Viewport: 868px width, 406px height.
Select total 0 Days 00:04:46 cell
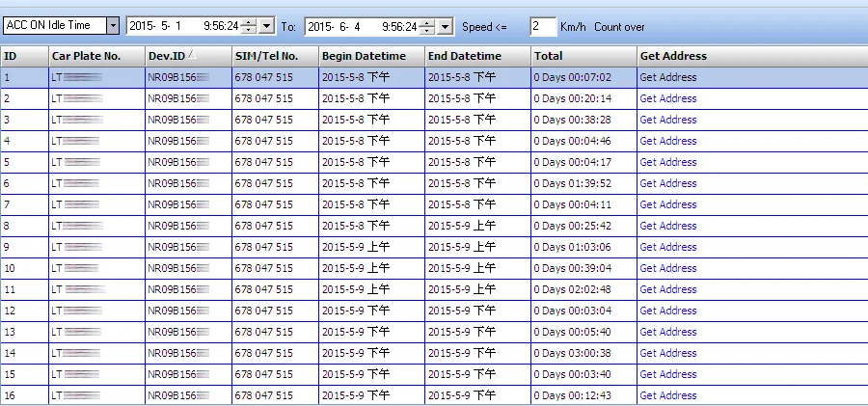tap(583, 141)
